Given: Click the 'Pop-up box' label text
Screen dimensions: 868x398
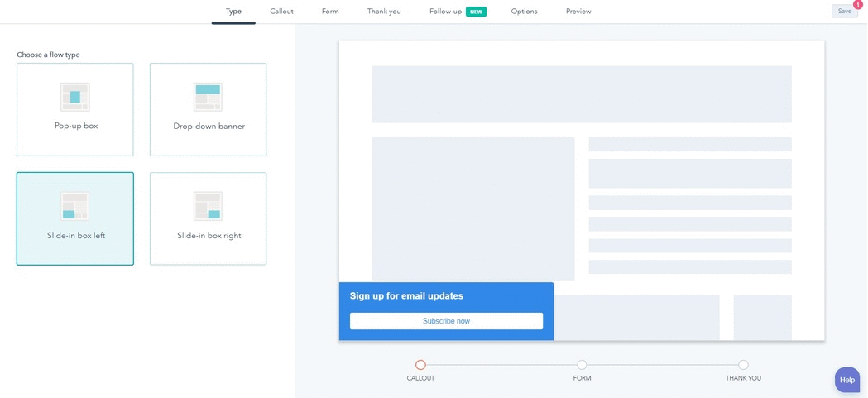Looking at the screenshot, I should (76, 126).
